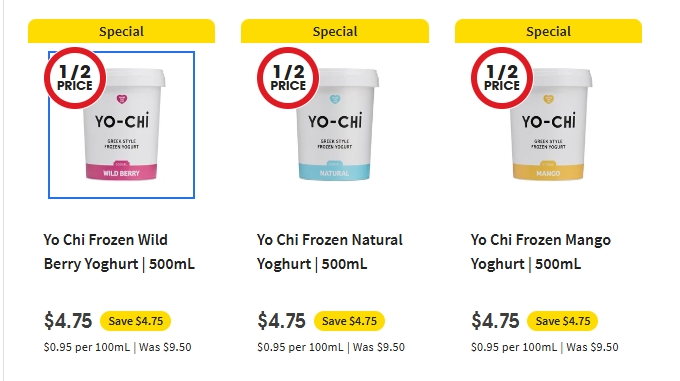Image resolution: width=680 pixels, height=381 pixels.
Task: Click the $4.75 price of Mango yoghurt
Action: 495,321
